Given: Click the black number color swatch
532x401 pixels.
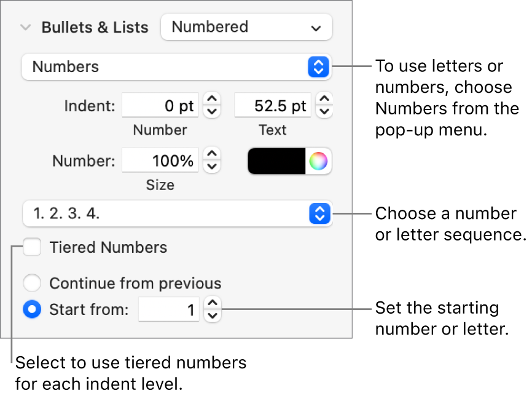Looking at the screenshot, I should (276, 161).
